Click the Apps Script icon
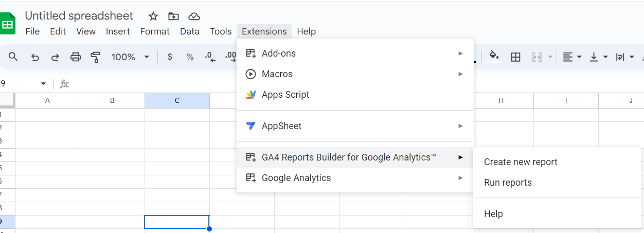644x233 pixels. point(251,95)
